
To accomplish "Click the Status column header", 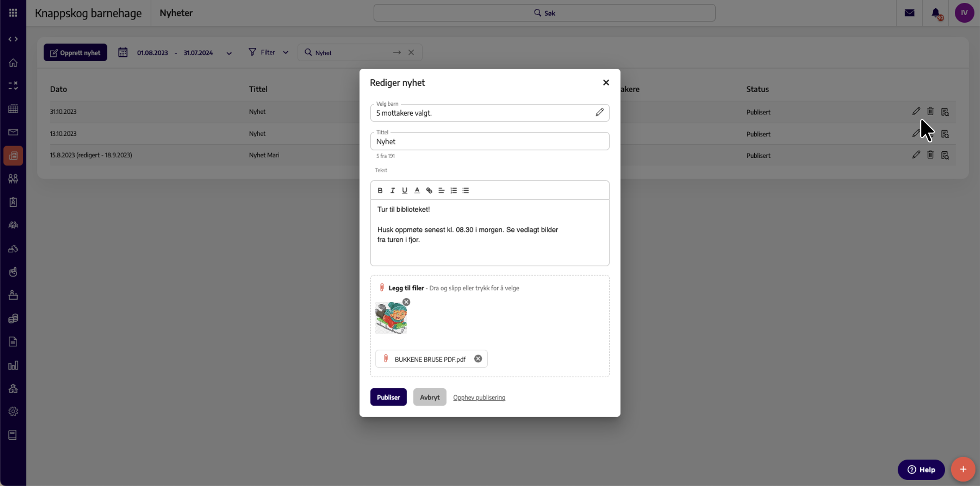I will coord(757,89).
